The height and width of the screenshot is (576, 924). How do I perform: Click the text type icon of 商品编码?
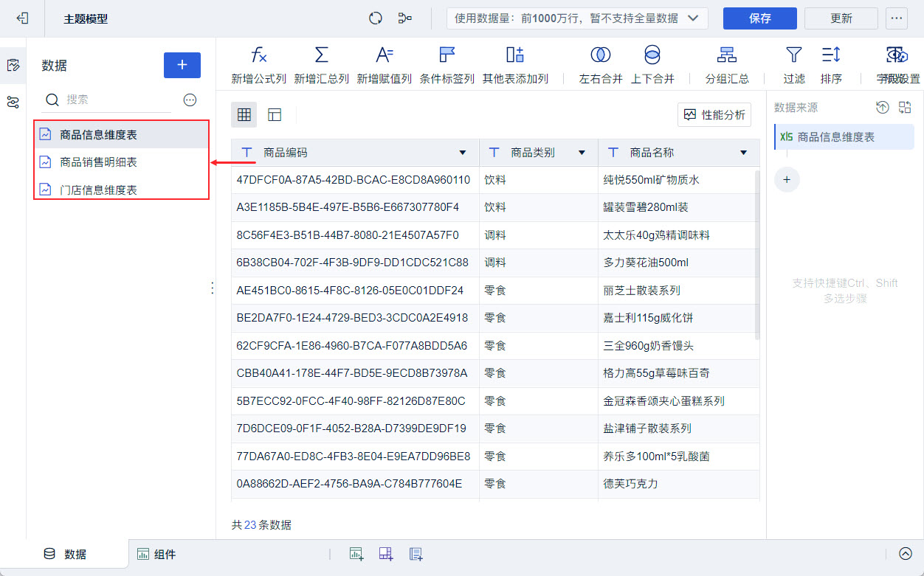246,153
